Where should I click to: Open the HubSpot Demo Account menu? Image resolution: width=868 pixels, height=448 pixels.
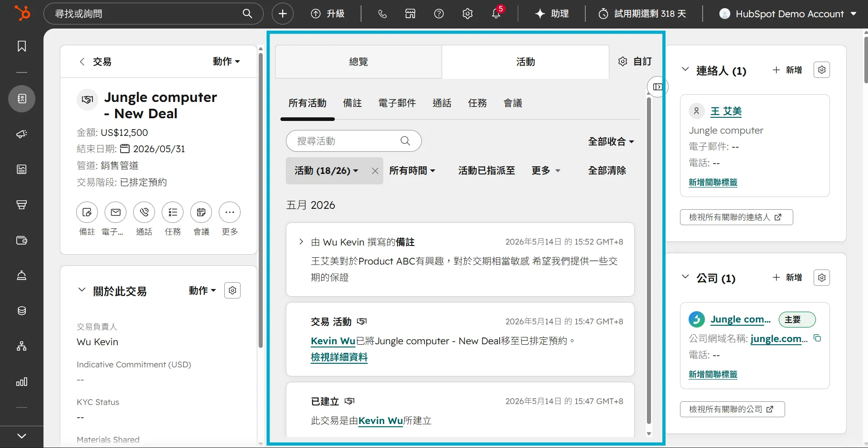[788, 14]
